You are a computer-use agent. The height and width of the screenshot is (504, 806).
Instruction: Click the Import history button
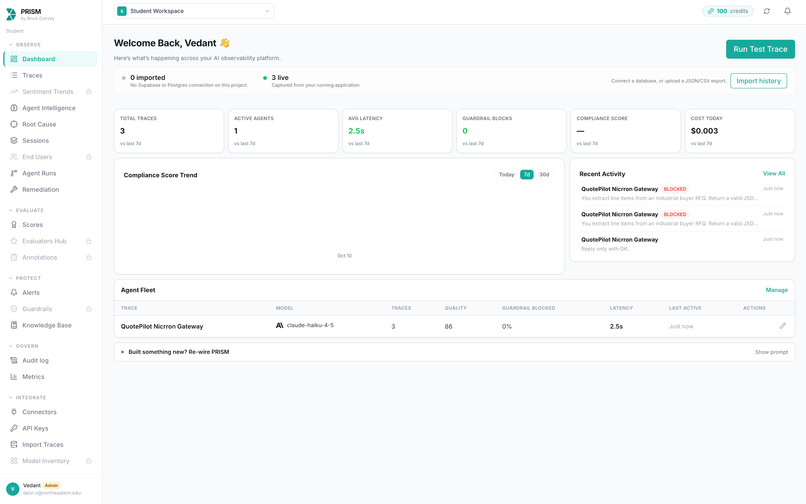[x=758, y=81]
